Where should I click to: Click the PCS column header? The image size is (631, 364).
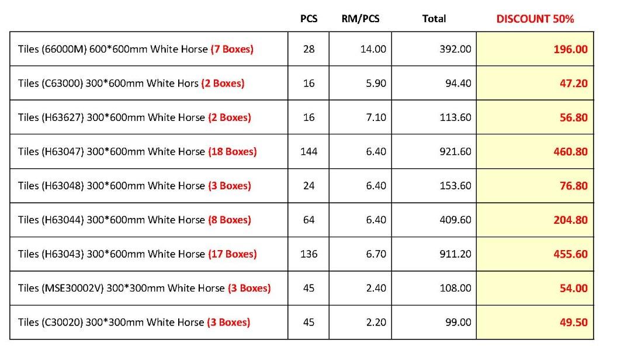[x=308, y=19]
